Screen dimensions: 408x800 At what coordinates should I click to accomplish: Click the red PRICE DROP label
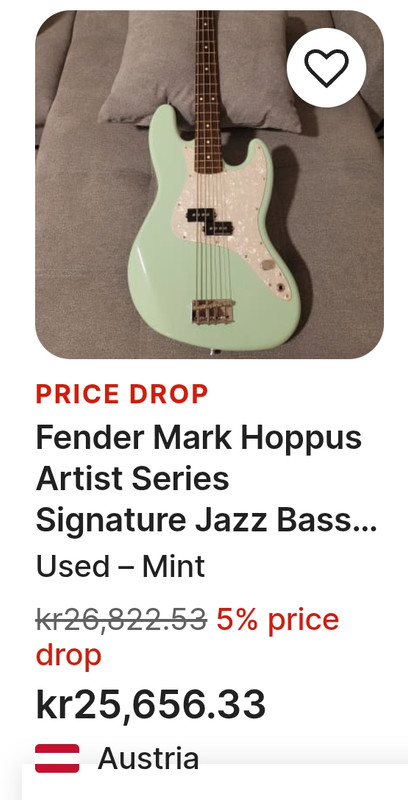coord(122,394)
